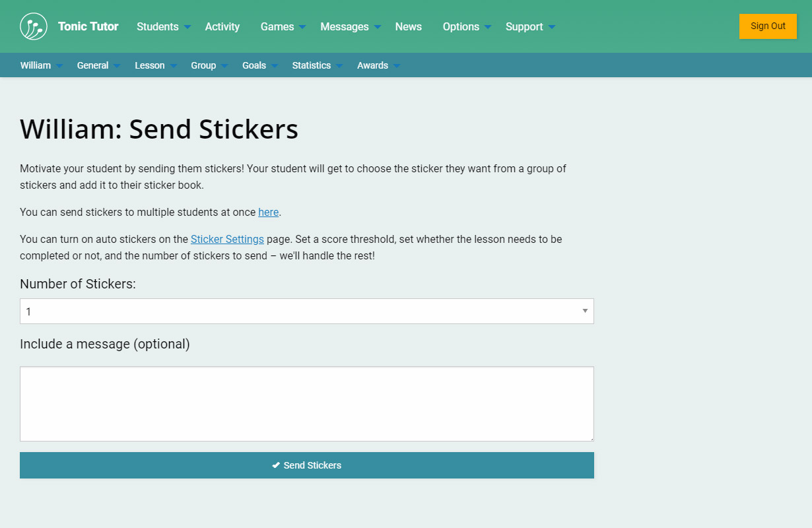Screen dimensions: 812x528
Task: Open the Students dropdown menu
Action: tap(163, 27)
